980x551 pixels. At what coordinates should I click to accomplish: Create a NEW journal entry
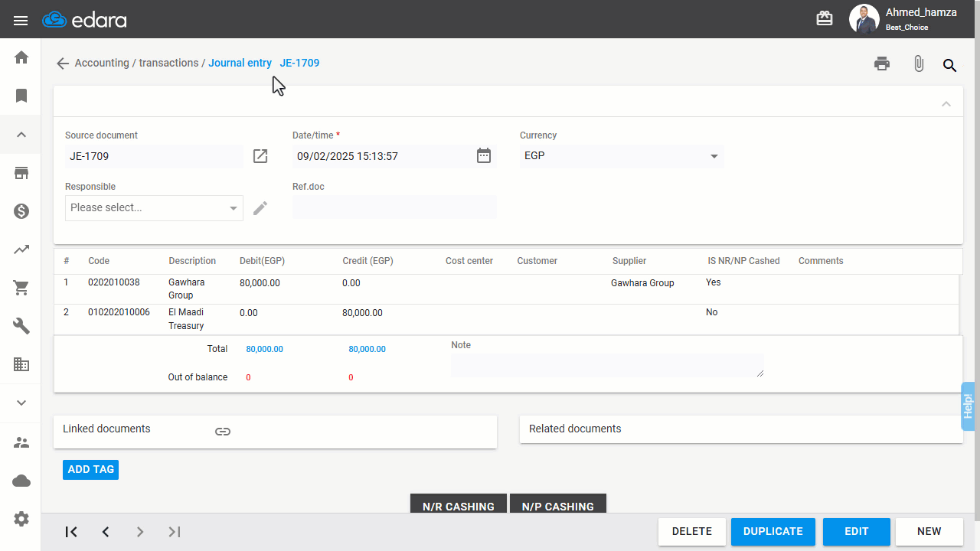pos(929,532)
